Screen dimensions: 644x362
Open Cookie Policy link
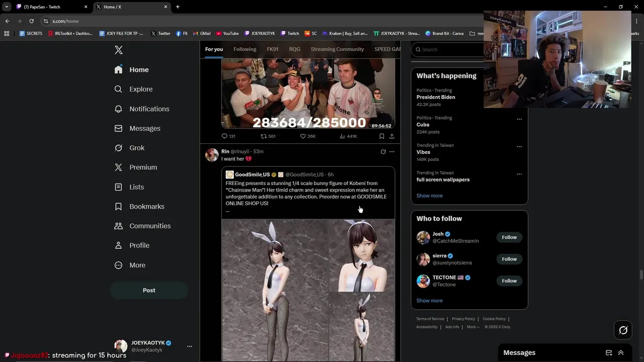(494, 319)
